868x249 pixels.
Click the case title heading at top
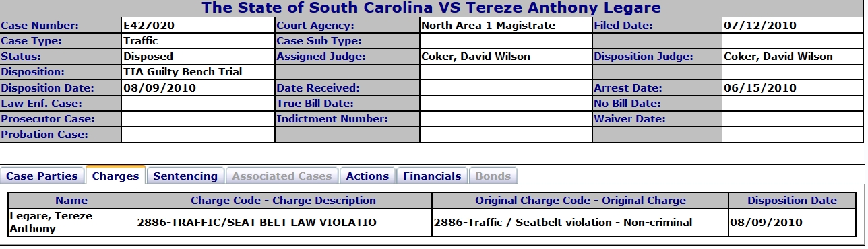[x=432, y=9]
